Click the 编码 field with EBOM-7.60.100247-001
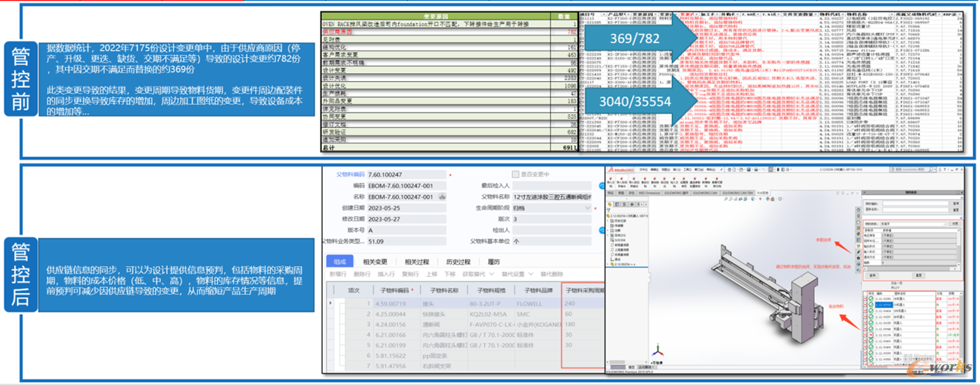The width and height of the screenshot is (980, 385). (x=406, y=186)
